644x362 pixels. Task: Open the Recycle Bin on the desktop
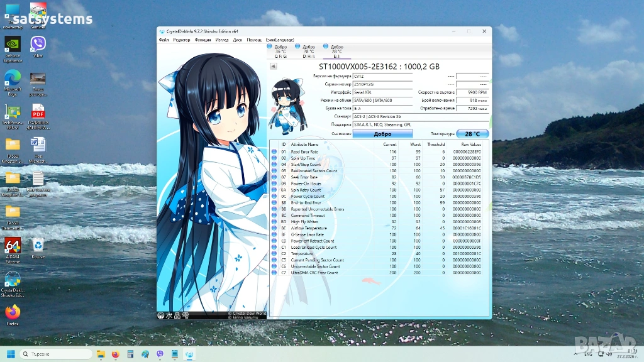38,245
